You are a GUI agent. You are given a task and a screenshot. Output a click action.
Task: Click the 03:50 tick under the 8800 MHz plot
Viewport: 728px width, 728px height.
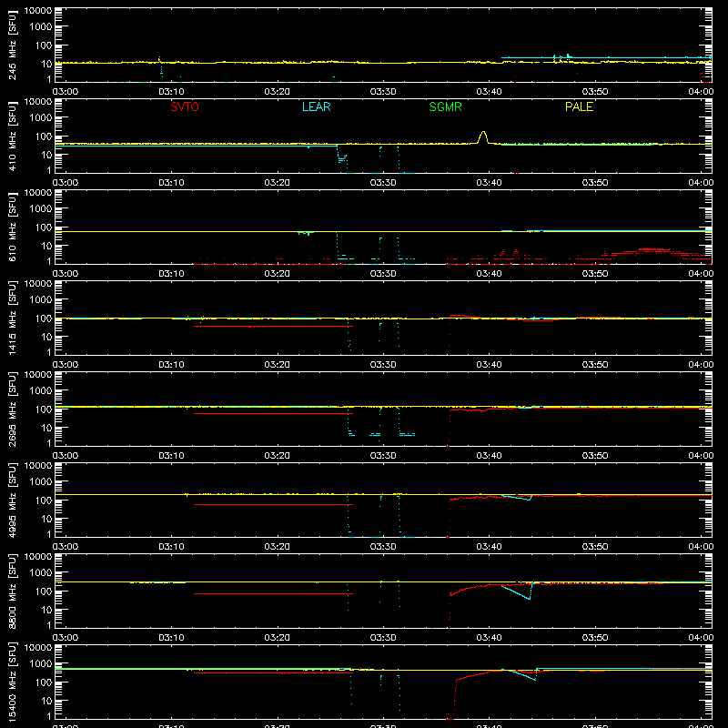595,638
